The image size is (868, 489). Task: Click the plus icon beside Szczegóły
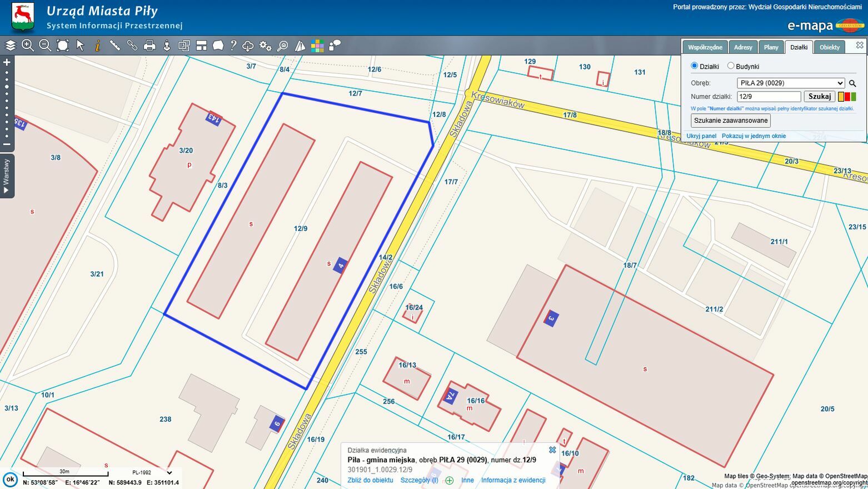coord(449,480)
